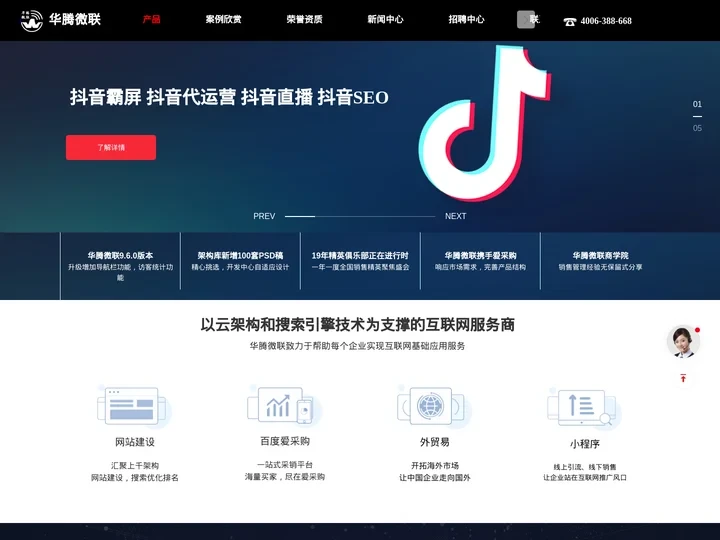Viewport: 720px width, 540px height.
Task: Click the 外贸易 globe icon
Action: click(433, 406)
